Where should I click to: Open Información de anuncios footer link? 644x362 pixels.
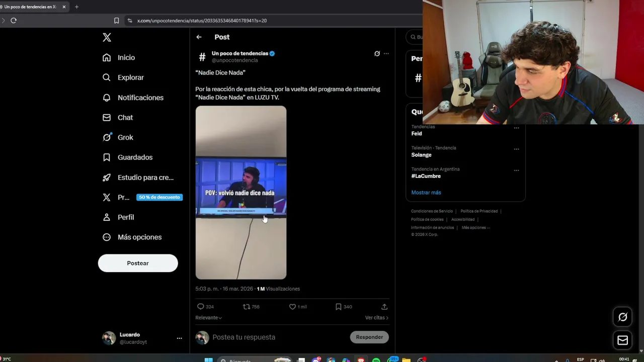point(432,227)
